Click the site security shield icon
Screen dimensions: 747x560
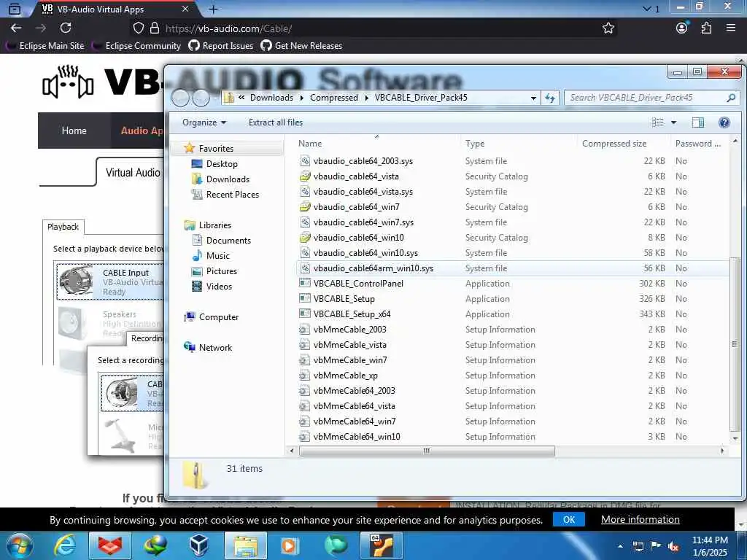pyautogui.click(x=138, y=28)
